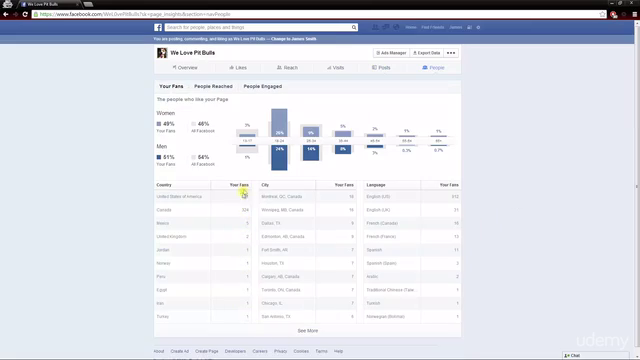Screen dimensions: 640x360
Task: Open the Developers footer link
Action: (236, 351)
